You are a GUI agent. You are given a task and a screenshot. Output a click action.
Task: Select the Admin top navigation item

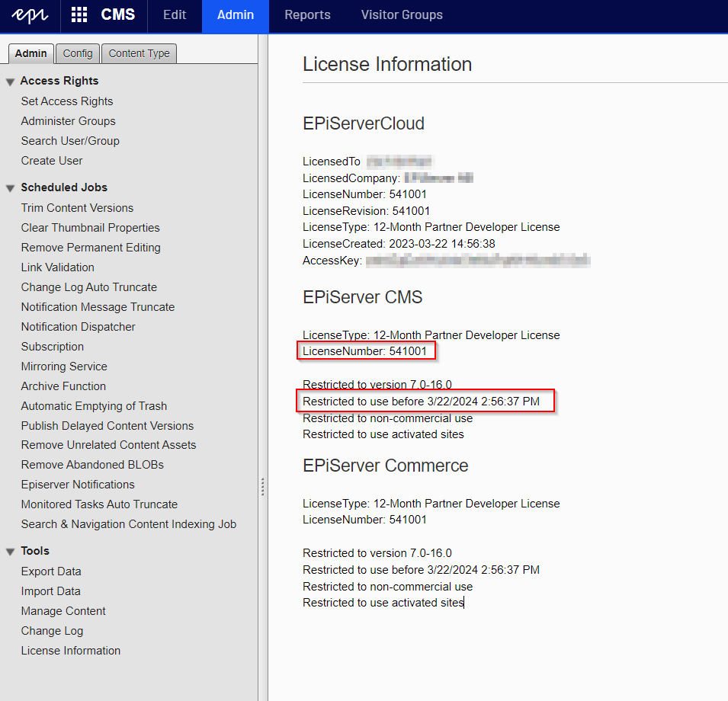pyautogui.click(x=236, y=14)
